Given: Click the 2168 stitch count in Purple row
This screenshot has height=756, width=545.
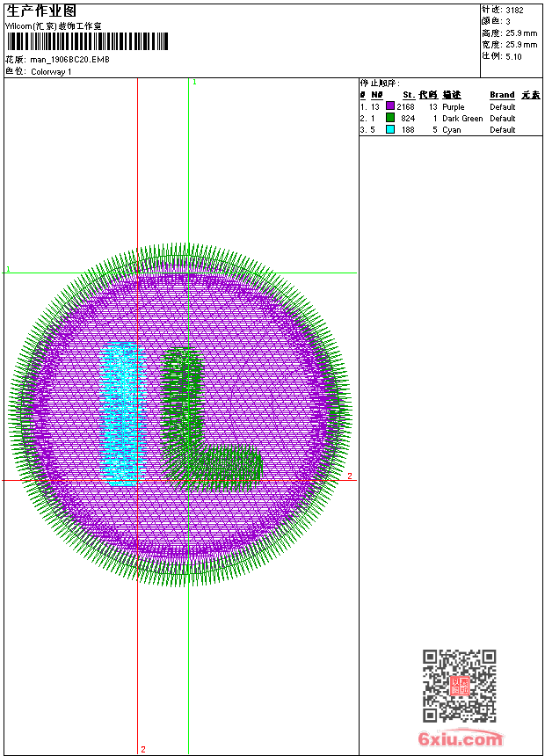Looking at the screenshot, I should (405, 107).
